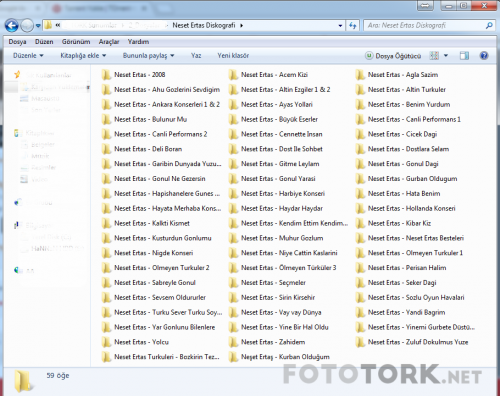Open the view options dropdown arrow
This screenshot has height=396, width=500.
446,56
